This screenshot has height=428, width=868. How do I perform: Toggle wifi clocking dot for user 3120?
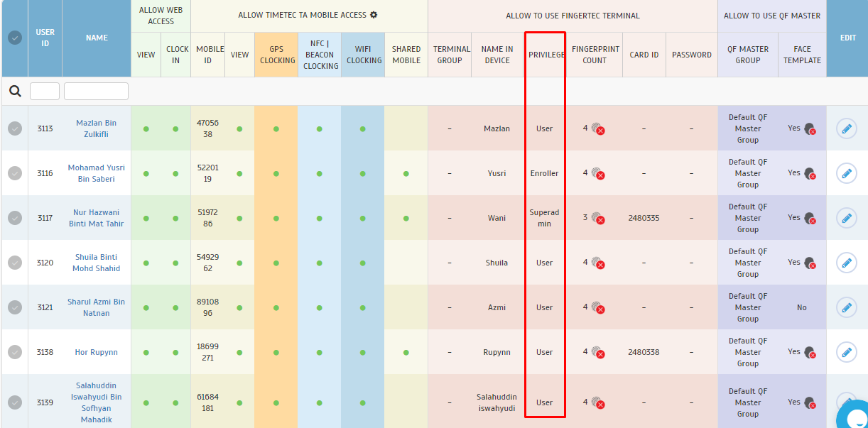point(363,263)
